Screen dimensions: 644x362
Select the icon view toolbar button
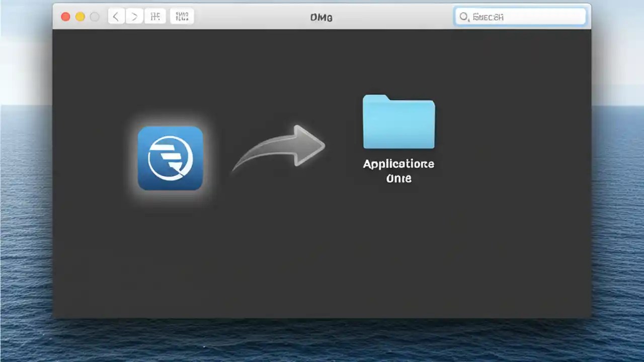coord(154,16)
